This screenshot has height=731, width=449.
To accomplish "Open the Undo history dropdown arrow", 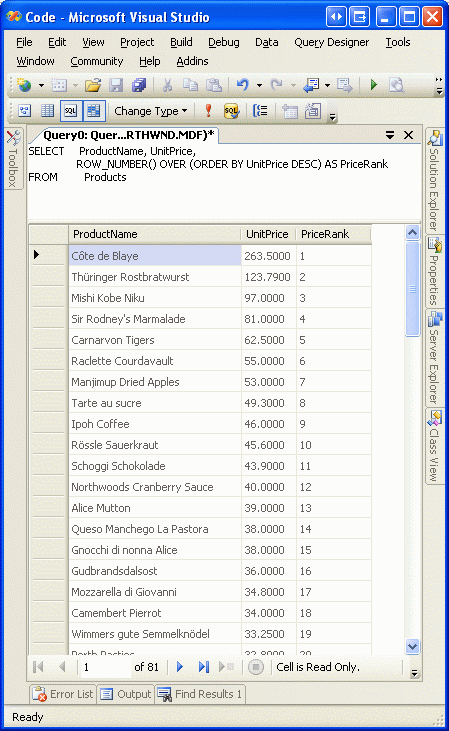I will pos(259,85).
